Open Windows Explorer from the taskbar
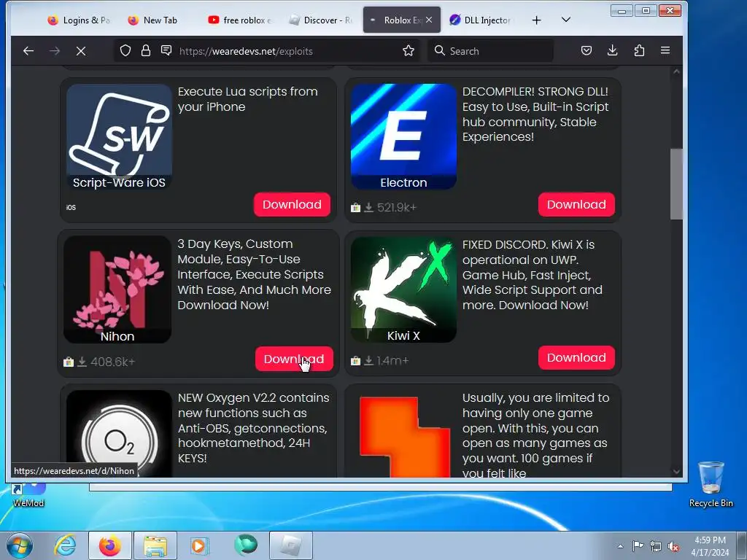Screen dimensions: 747x560 155,545
